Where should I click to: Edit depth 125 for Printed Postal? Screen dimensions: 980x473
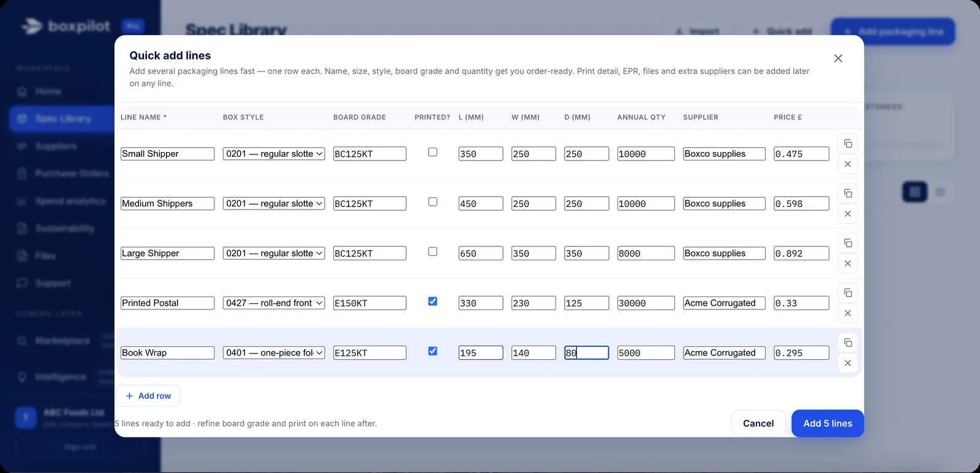coord(586,303)
